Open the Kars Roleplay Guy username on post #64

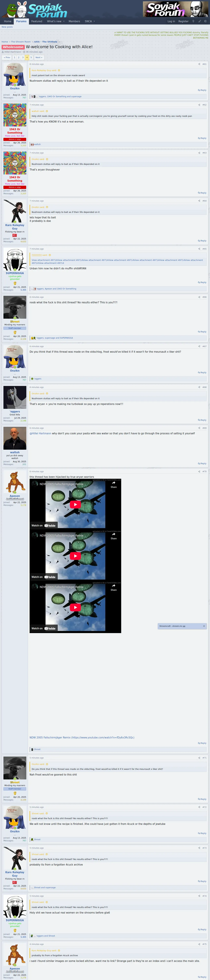(x=15, y=227)
